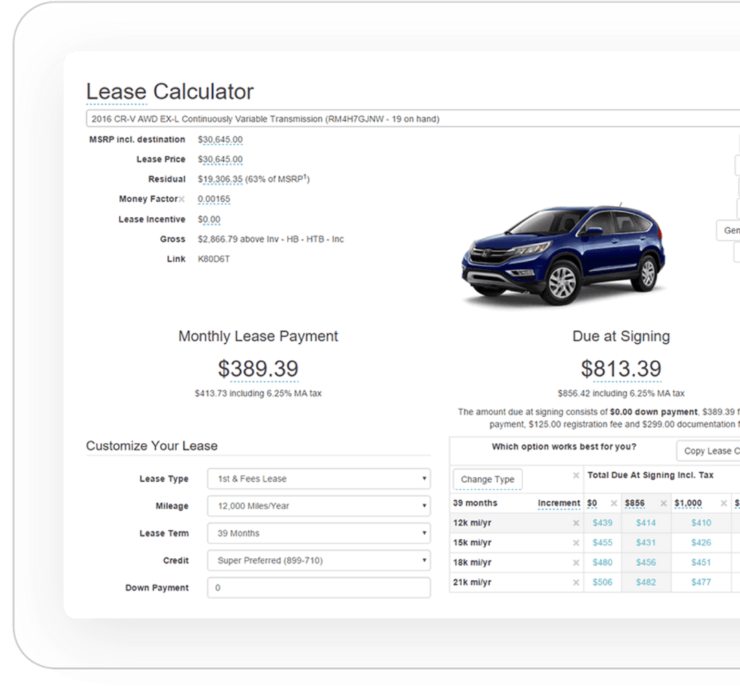
Task: Select $439 payment for 12k mi/yr
Action: pyautogui.click(x=603, y=523)
